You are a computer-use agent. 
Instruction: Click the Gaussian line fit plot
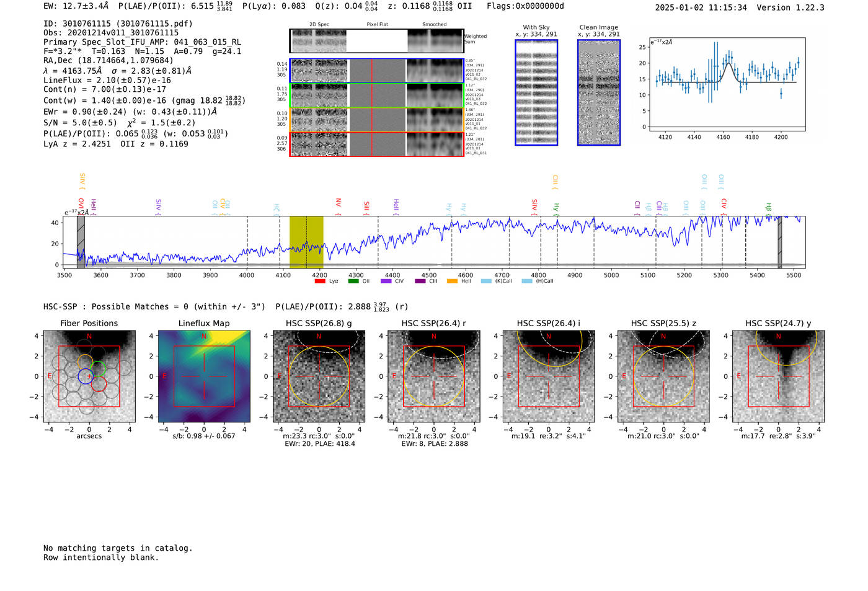pyautogui.click(x=727, y=84)
